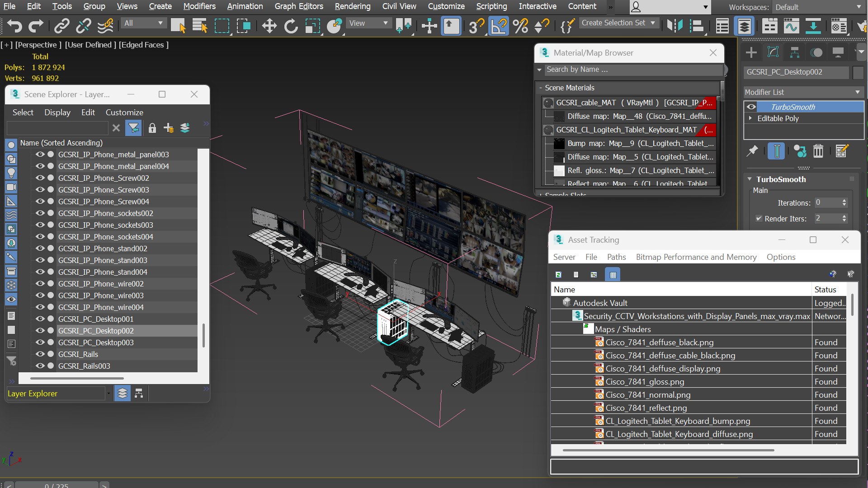The height and width of the screenshot is (488, 868).
Task: Click the Perspective viewport label
Action: 38,45
